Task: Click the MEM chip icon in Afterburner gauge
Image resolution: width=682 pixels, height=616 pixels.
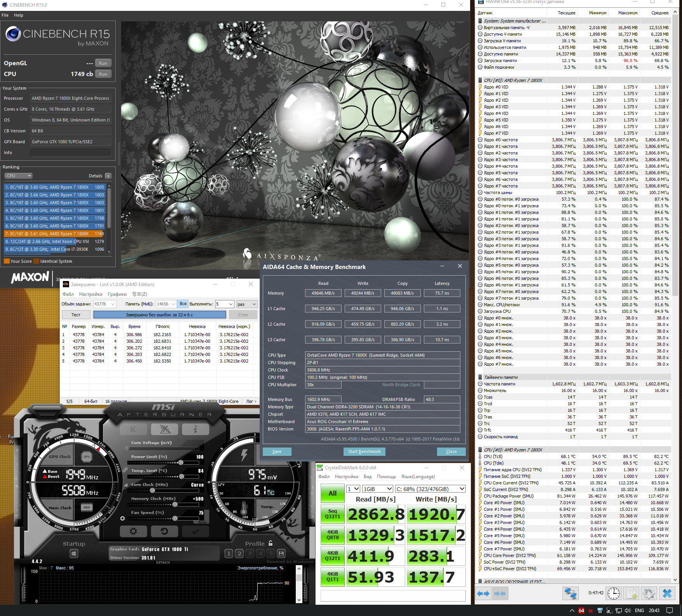Action: pos(87,507)
